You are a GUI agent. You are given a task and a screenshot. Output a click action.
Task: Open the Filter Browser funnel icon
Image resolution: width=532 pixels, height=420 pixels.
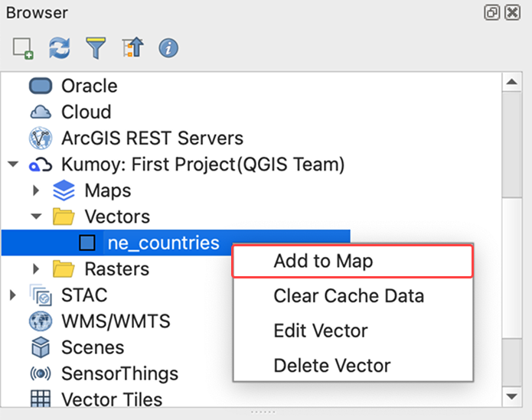96,48
